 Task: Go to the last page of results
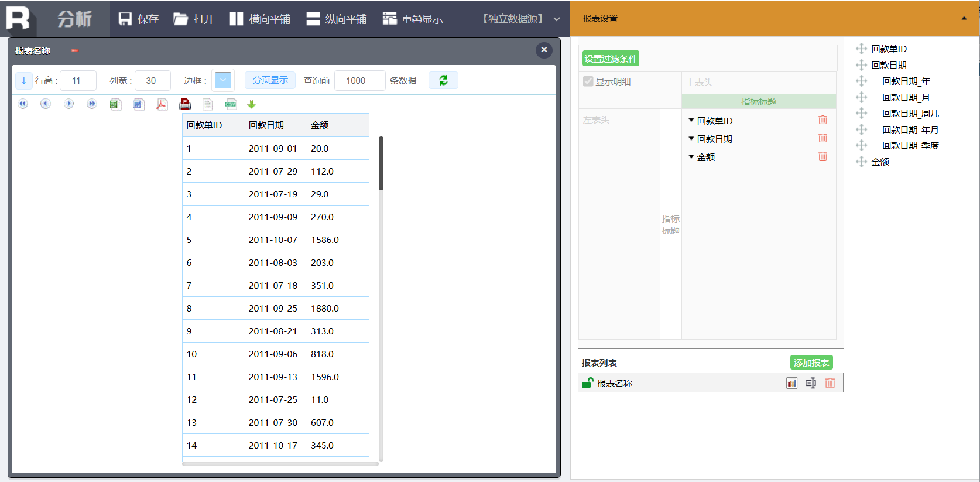(x=92, y=104)
